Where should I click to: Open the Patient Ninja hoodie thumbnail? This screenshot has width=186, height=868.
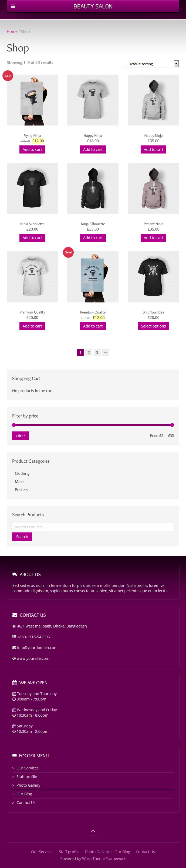tap(153, 188)
